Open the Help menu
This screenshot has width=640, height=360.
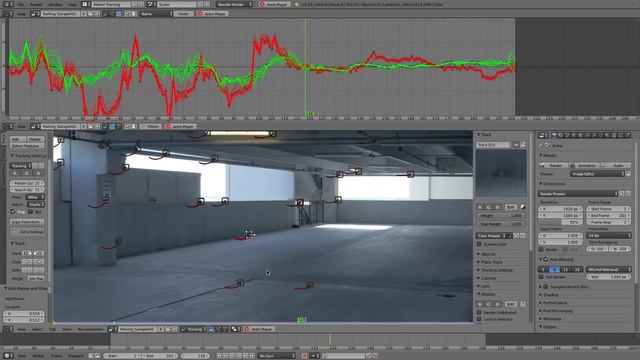pos(72,4)
